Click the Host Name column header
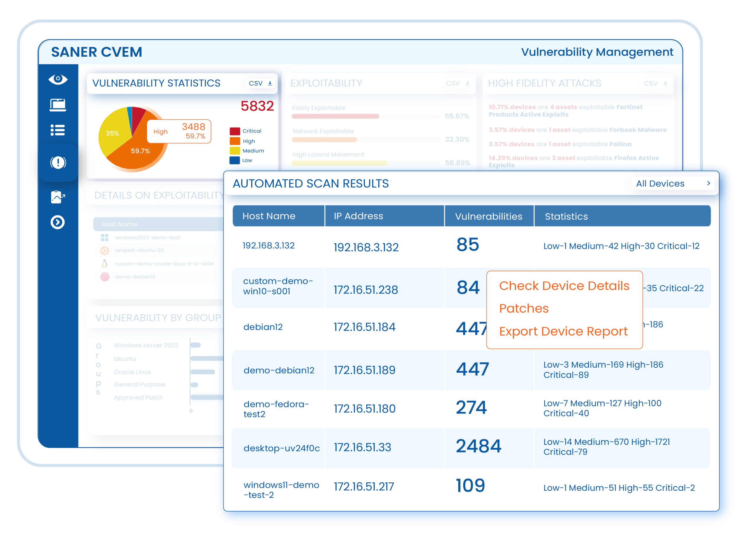 (269, 216)
